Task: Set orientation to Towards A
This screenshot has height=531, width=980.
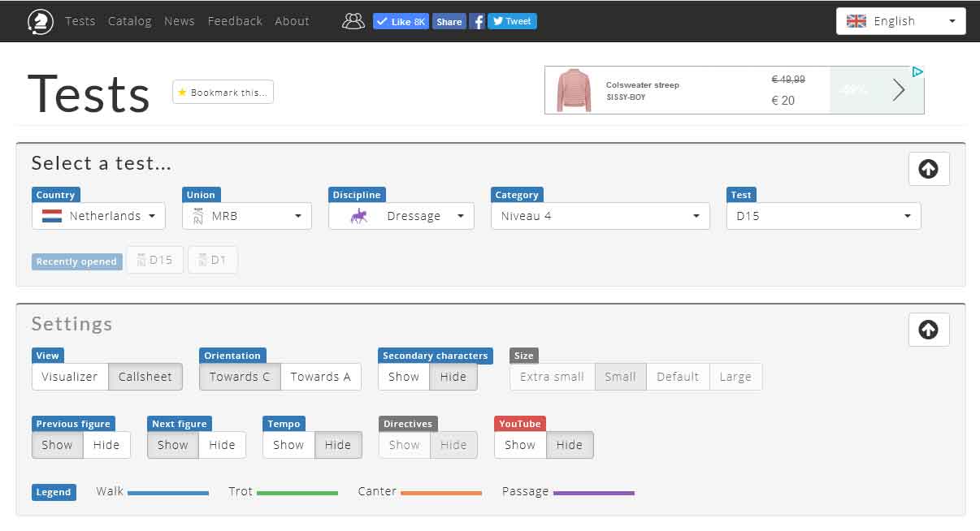Action: (320, 377)
